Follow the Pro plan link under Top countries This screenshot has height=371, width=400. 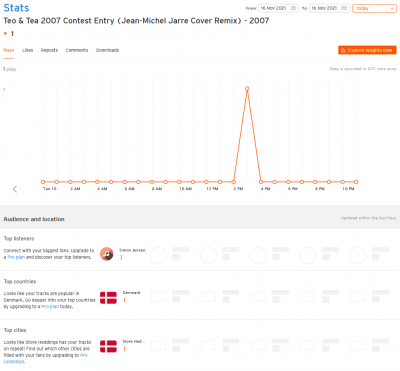(x=50, y=306)
